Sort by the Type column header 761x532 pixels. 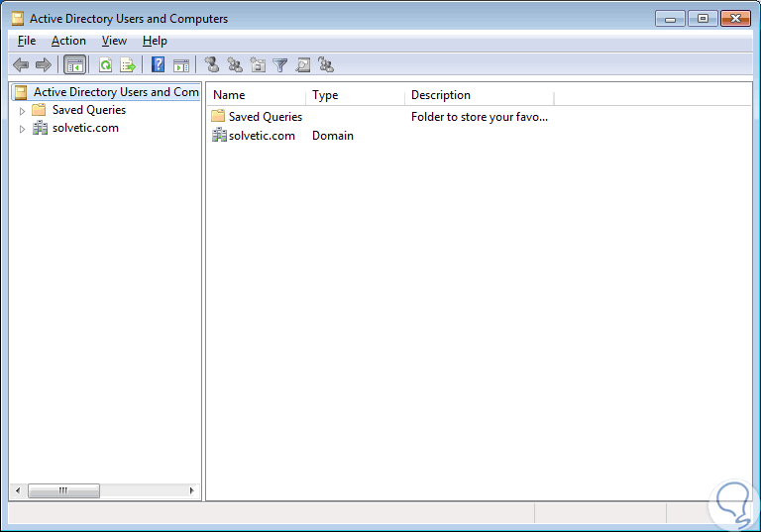point(356,95)
